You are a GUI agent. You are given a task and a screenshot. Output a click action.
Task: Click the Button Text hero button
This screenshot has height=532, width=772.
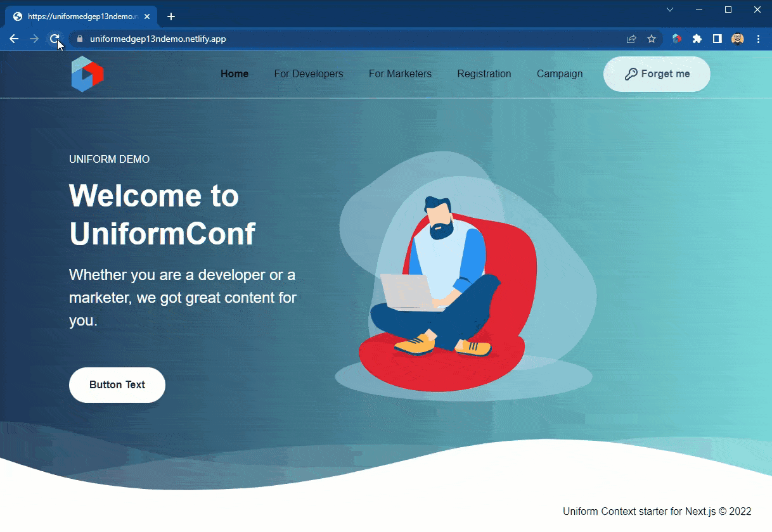tap(117, 385)
